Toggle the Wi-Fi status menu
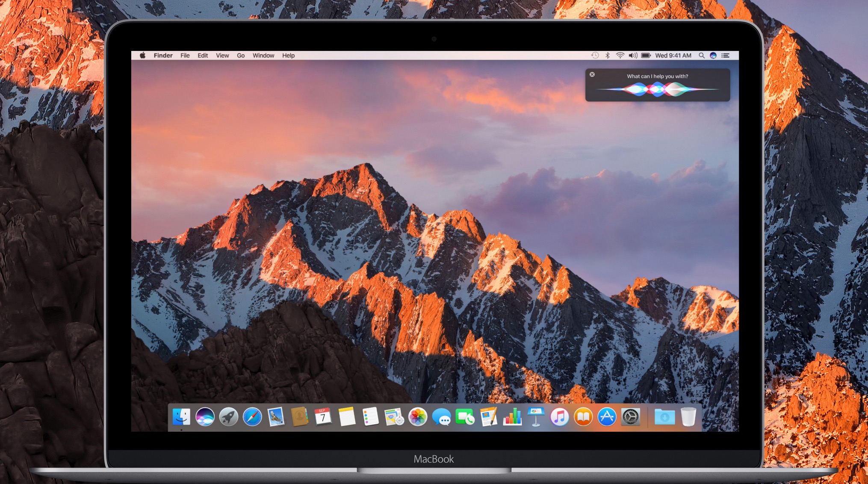868x484 pixels. click(620, 56)
